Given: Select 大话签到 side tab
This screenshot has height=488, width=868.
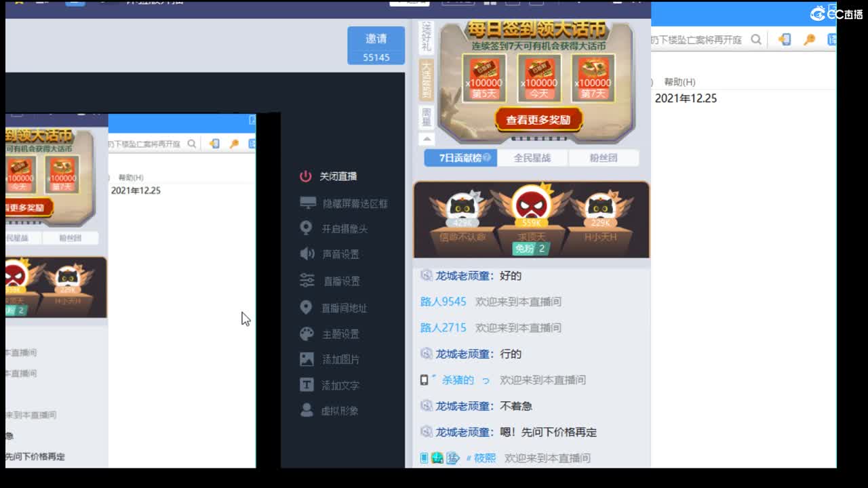Looking at the screenshot, I should point(427,80).
